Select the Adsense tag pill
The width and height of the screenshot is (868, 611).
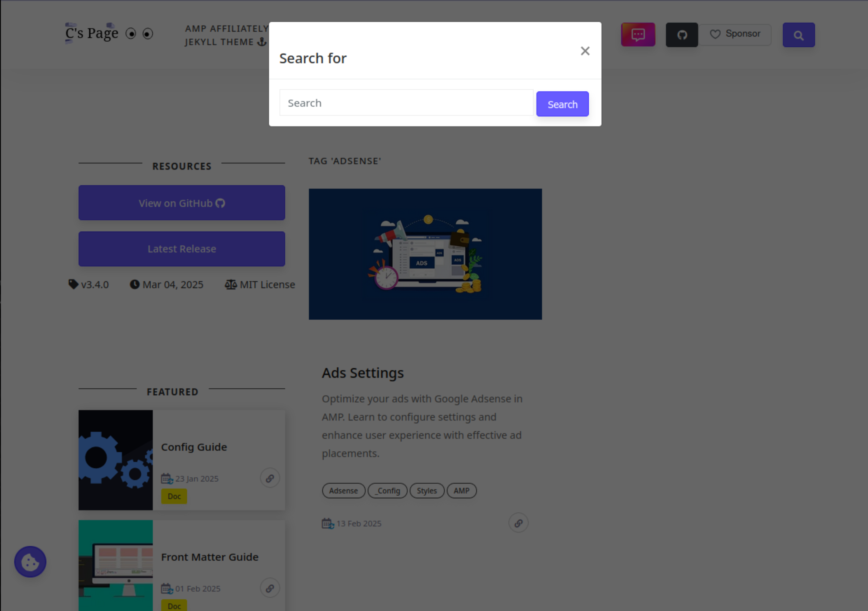click(343, 490)
